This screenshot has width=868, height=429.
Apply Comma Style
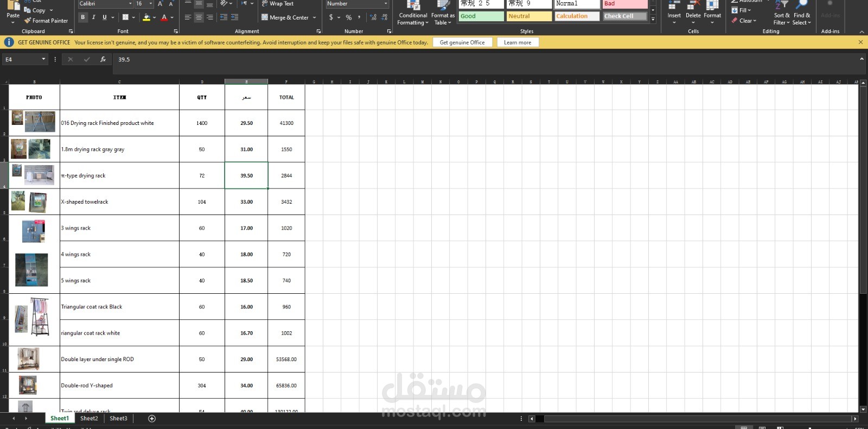[x=359, y=17]
